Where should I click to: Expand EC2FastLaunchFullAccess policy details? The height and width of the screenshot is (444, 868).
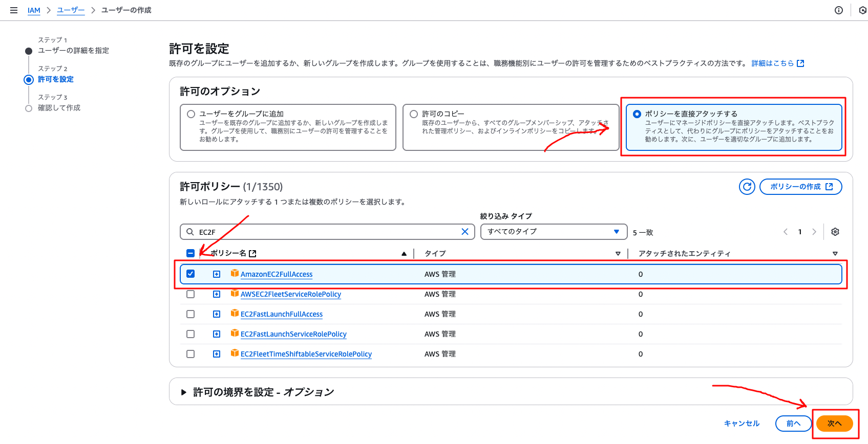click(x=217, y=314)
